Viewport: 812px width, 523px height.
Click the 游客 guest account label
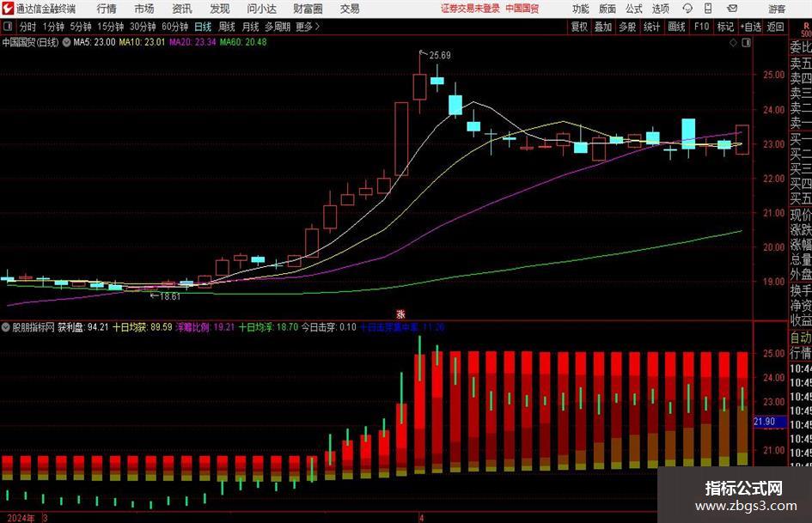(x=777, y=9)
